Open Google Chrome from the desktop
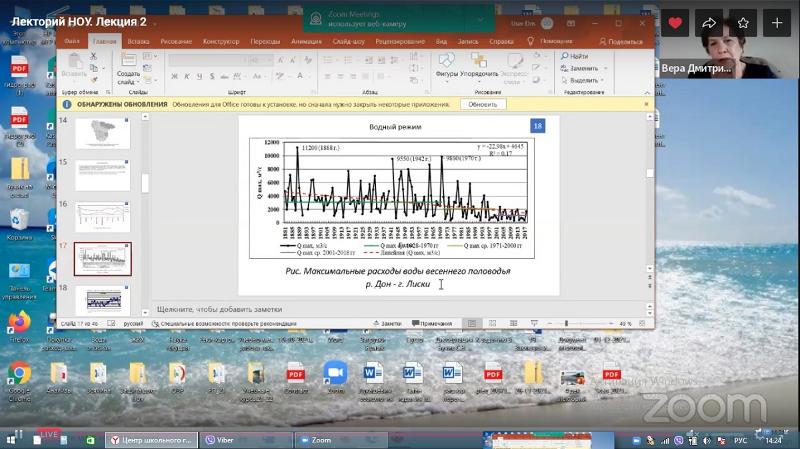 (19, 373)
